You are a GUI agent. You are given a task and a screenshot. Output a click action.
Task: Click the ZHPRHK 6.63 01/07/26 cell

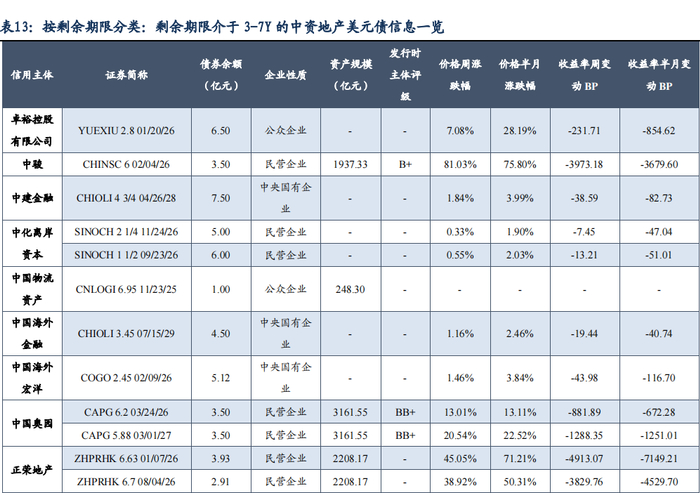pyautogui.click(x=126, y=459)
